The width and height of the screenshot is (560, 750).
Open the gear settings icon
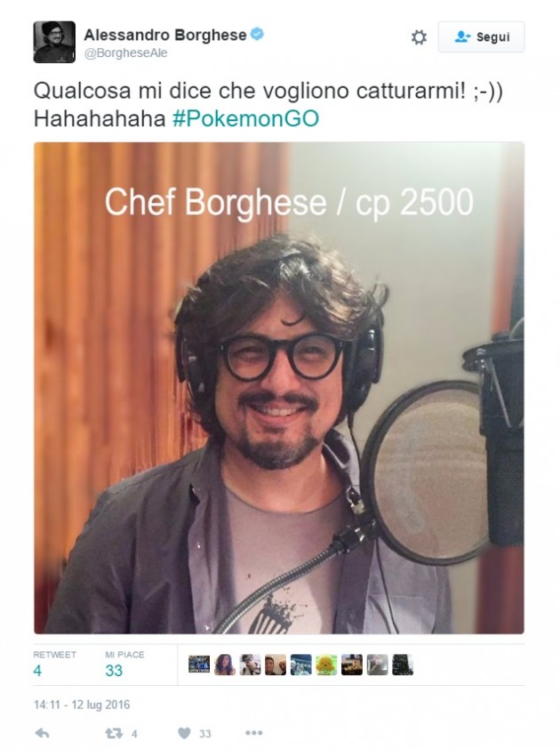click(x=419, y=37)
